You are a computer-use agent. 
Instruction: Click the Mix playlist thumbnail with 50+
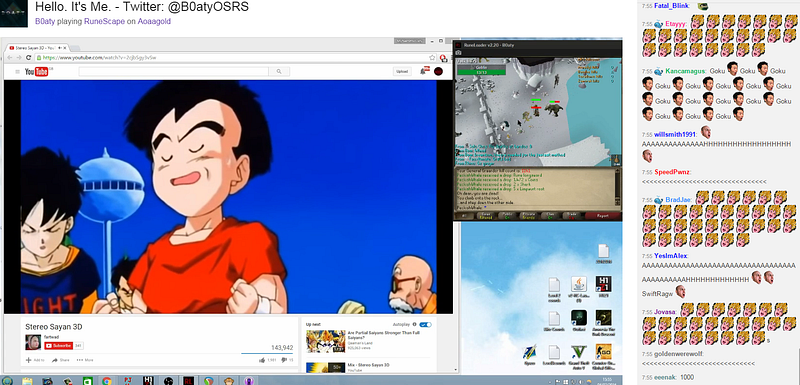325,368
